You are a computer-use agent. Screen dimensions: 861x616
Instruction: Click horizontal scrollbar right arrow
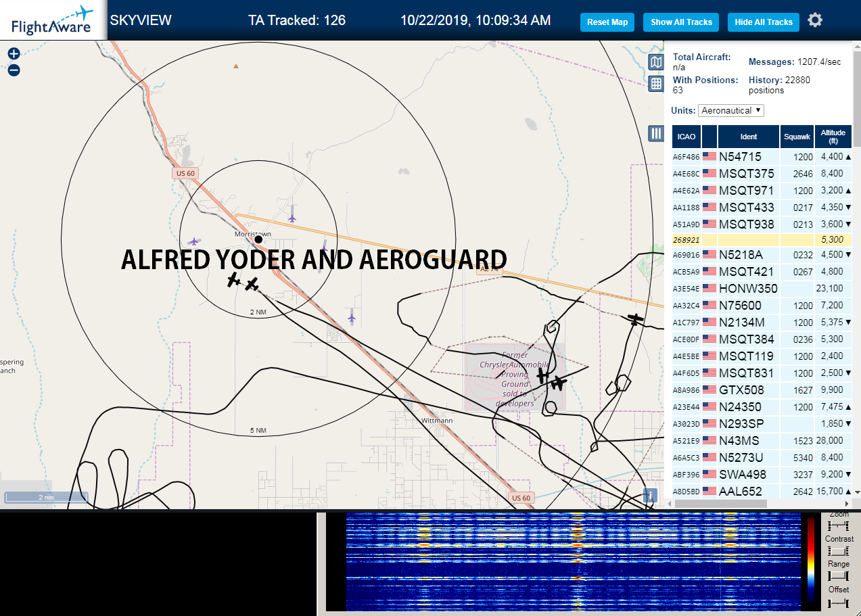click(847, 504)
